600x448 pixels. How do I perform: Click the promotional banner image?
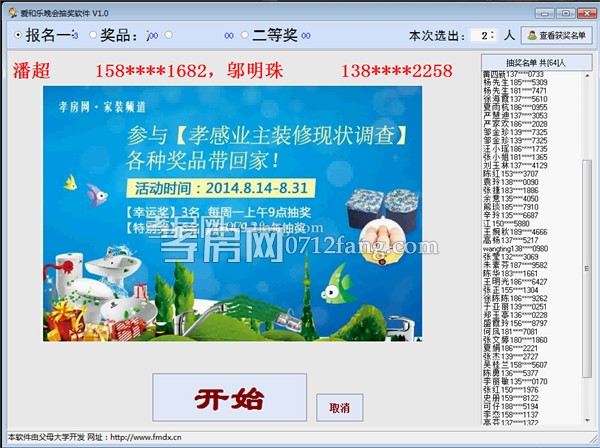[232, 214]
